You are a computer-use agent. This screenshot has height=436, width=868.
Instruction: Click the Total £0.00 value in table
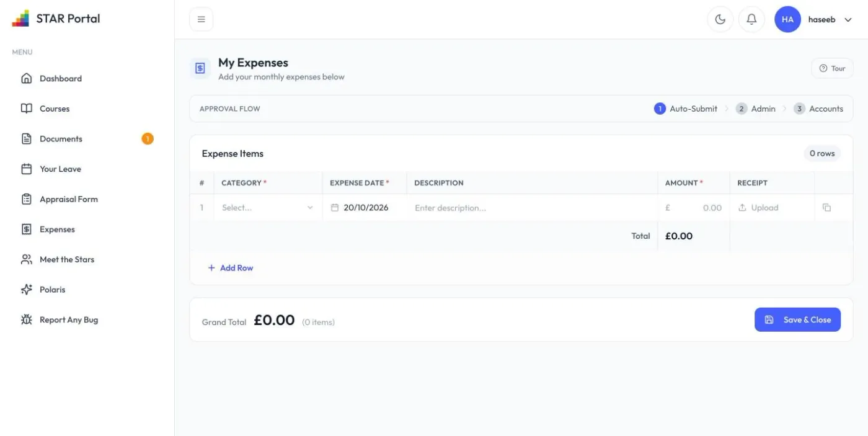click(679, 236)
